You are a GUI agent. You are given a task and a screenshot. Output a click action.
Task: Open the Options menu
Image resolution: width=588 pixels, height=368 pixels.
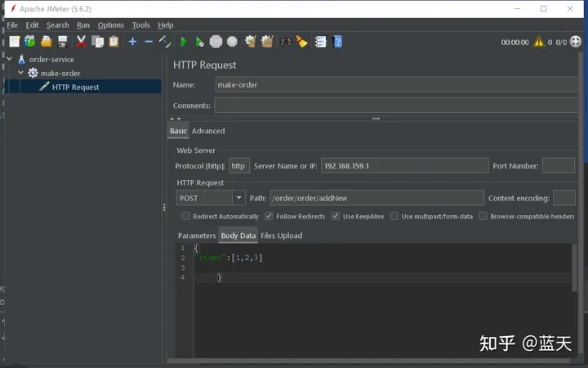coord(110,25)
